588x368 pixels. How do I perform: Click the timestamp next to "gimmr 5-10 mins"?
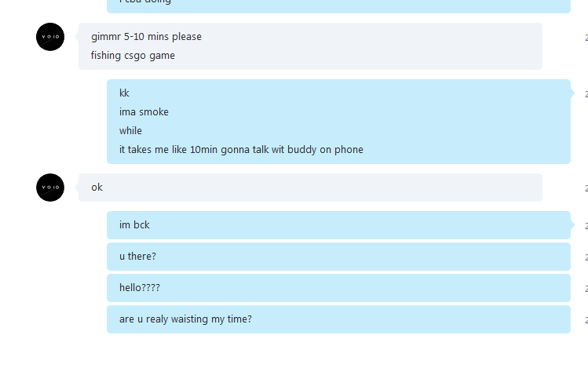(x=586, y=37)
